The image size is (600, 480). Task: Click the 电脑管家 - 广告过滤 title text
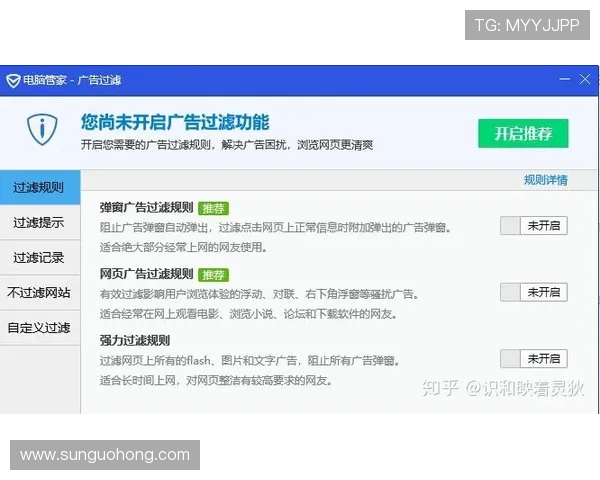(x=72, y=80)
